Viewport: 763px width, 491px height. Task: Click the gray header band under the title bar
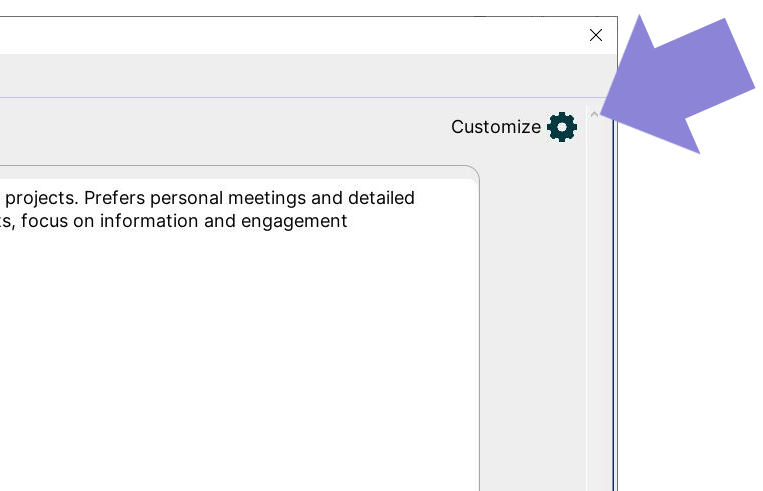[x=307, y=75]
